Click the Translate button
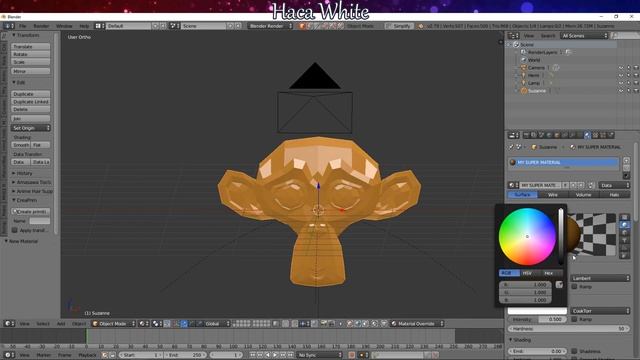640x360 pixels. click(31, 47)
